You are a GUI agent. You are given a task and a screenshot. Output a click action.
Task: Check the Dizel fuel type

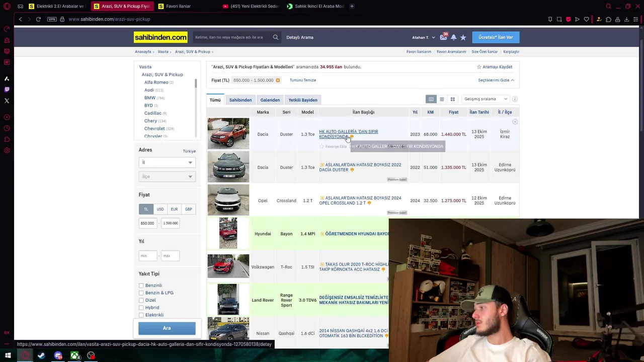click(x=141, y=300)
